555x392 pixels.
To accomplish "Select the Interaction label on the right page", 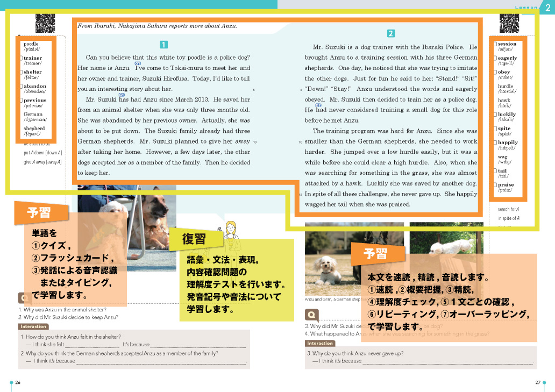I will click(x=320, y=343).
